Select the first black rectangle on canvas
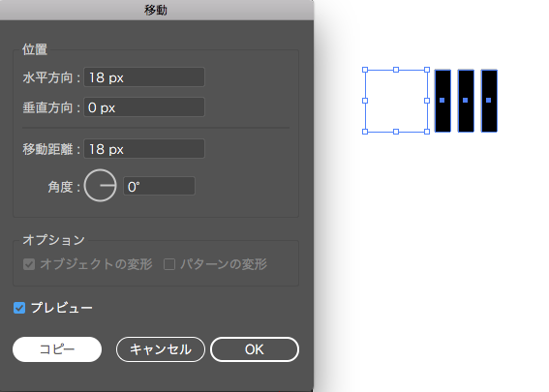549x392 pixels. (442, 101)
